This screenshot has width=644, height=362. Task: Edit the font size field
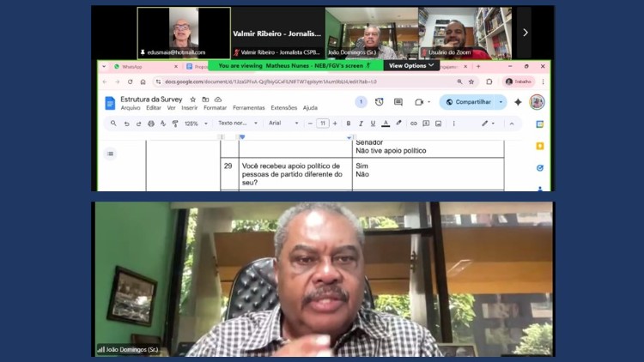(x=322, y=124)
